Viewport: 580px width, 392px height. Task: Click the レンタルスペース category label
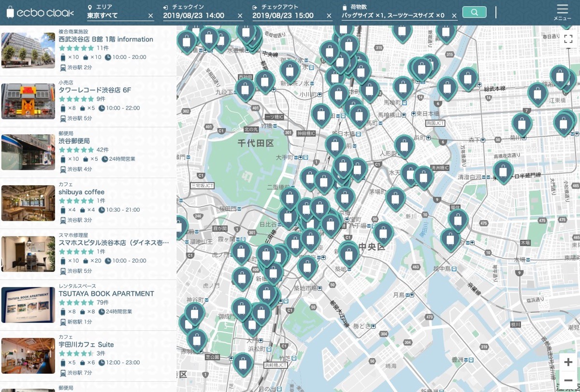(x=77, y=286)
